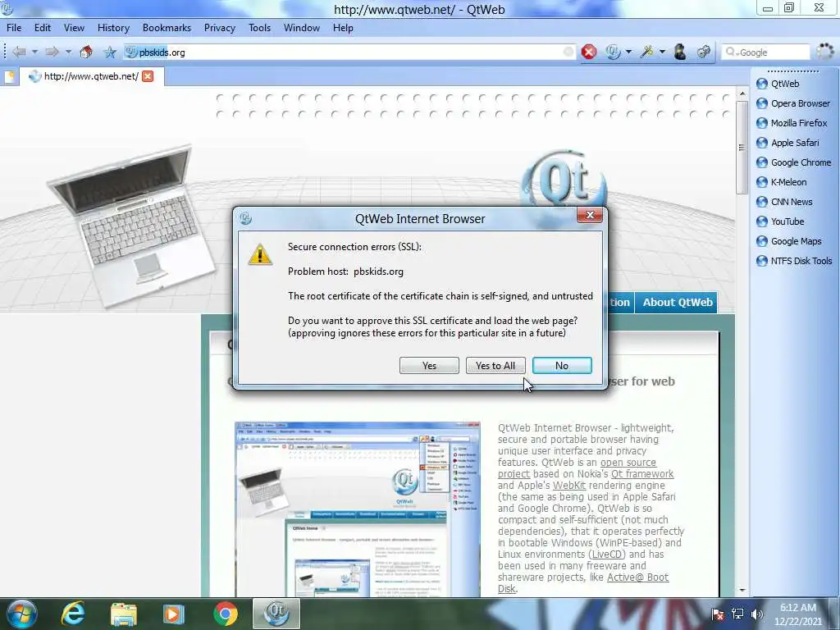Open the View menu

(74, 28)
